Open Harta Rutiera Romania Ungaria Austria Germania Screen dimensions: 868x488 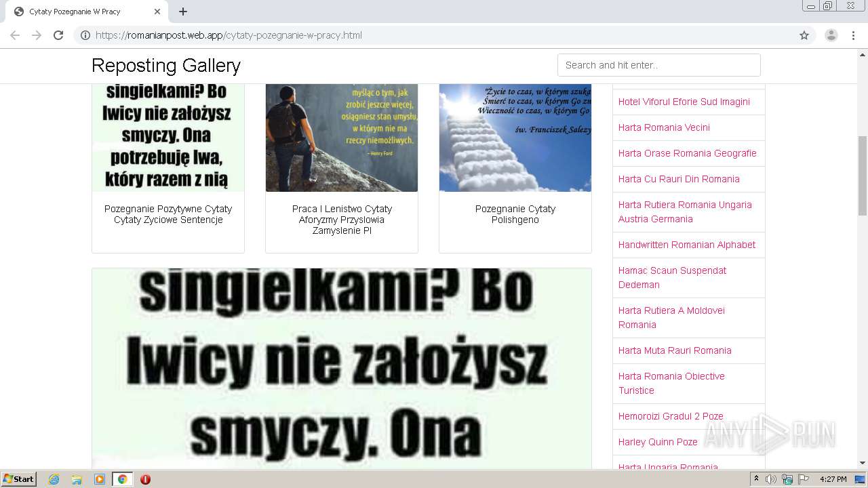(685, 211)
